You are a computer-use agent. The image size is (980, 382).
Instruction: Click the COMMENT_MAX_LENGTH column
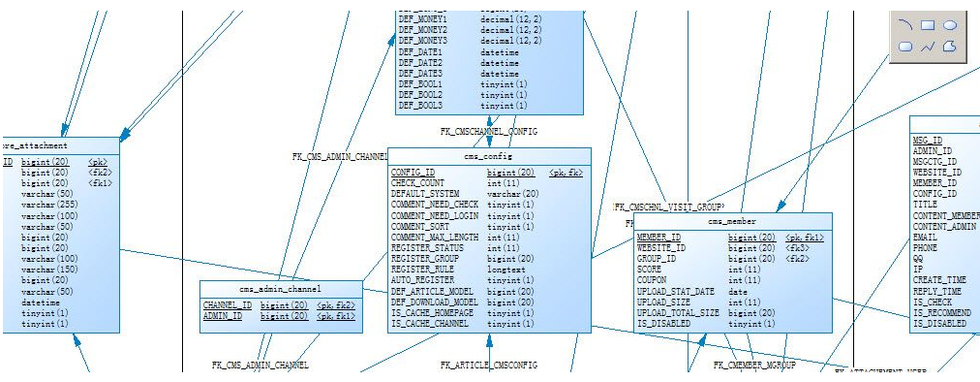[435, 238]
